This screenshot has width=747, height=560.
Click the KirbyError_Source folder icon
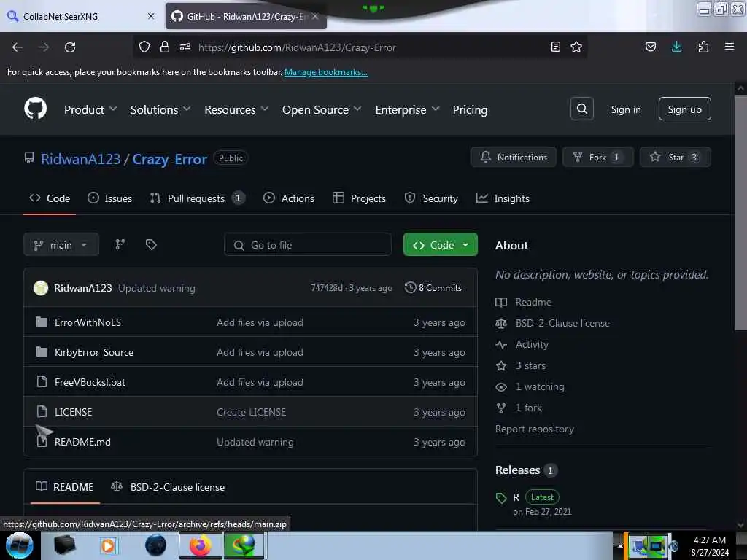(42, 352)
